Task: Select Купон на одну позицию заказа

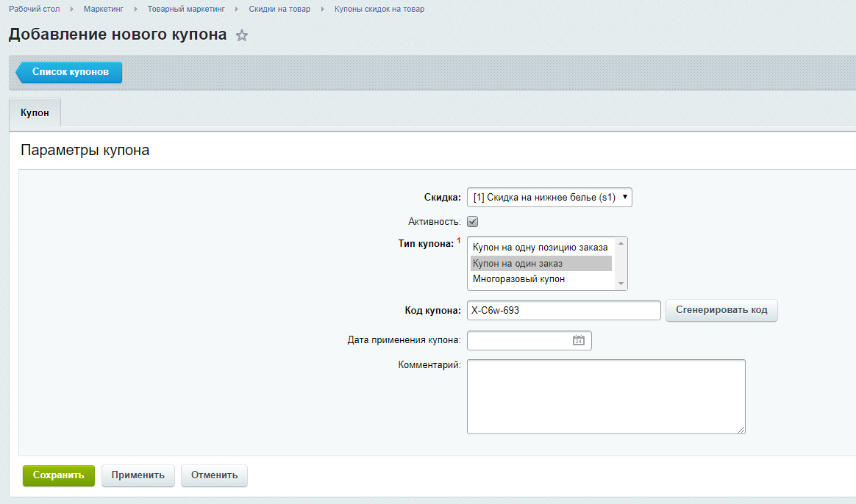Action: pyautogui.click(x=541, y=248)
